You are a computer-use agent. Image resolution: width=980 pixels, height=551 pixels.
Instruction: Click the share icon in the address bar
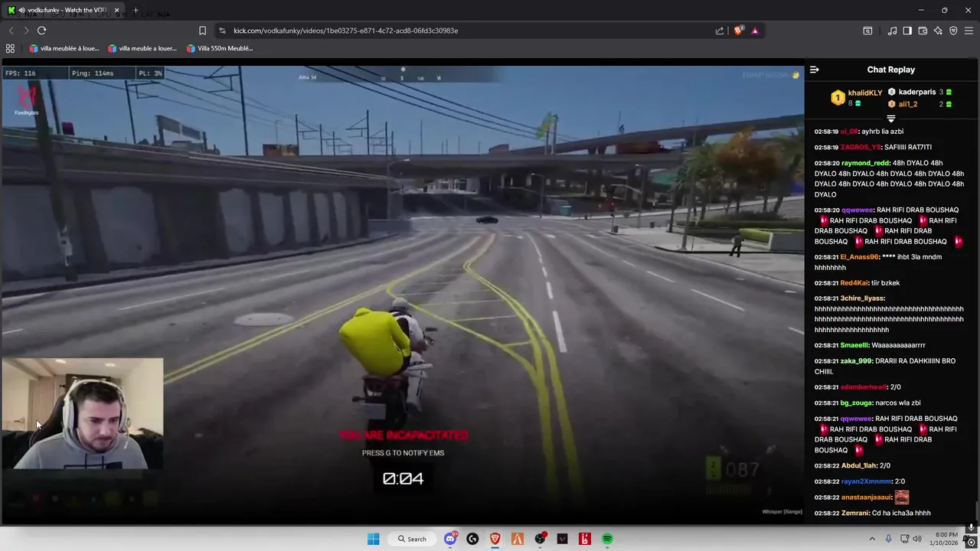(x=720, y=31)
